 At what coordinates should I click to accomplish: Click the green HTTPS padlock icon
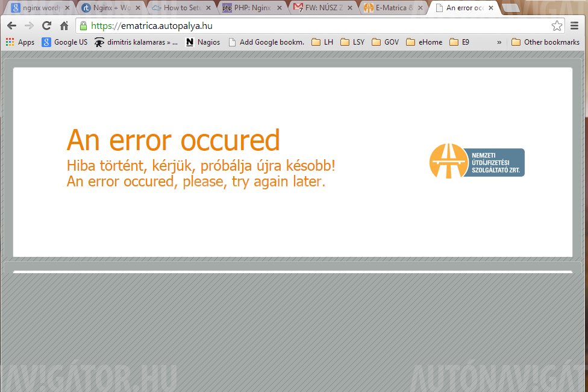(83, 26)
